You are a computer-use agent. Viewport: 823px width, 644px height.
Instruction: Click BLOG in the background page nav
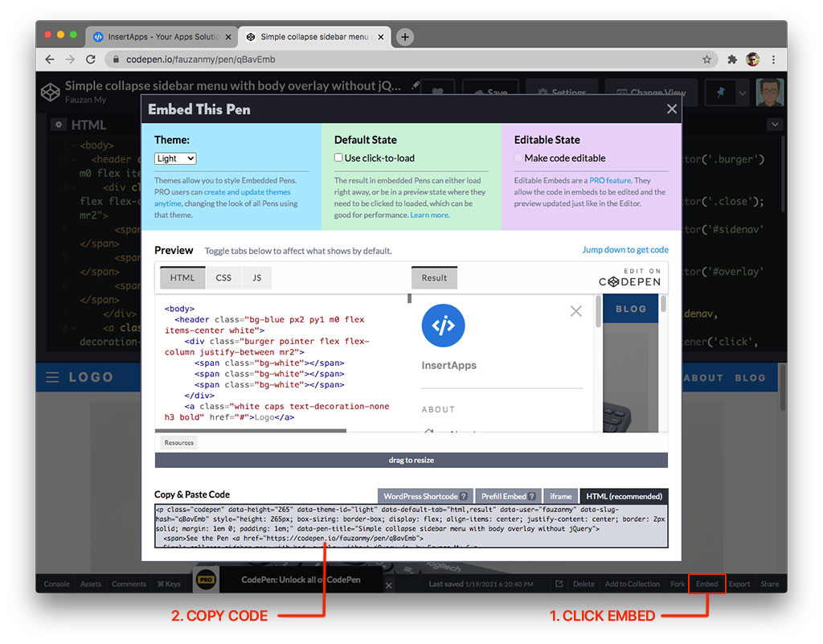point(750,377)
